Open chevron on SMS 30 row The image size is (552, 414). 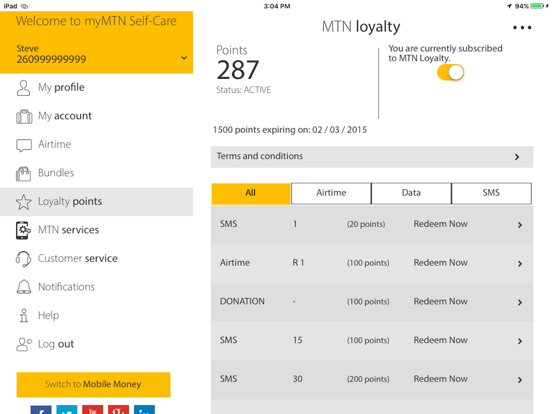[x=520, y=380]
